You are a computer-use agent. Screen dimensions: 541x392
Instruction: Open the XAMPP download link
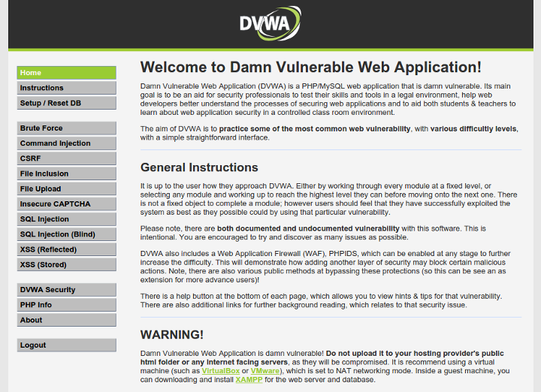click(249, 379)
